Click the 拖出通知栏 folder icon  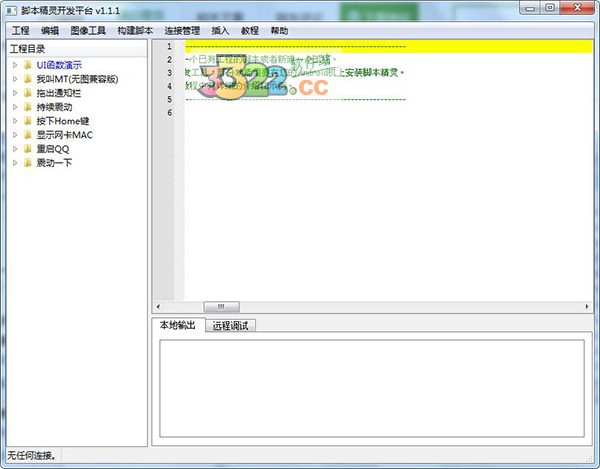click(28, 93)
